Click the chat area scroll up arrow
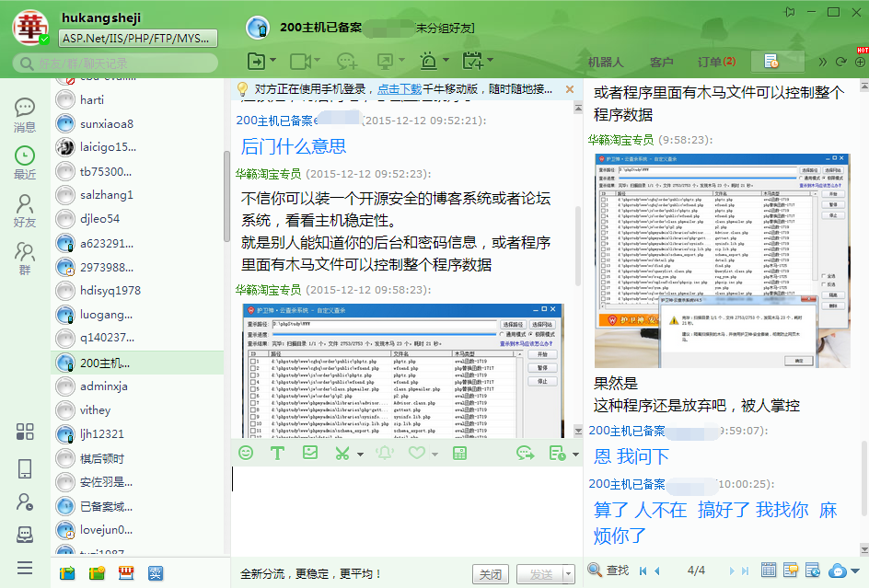Image resolution: width=869 pixels, height=588 pixels. point(578,109)
